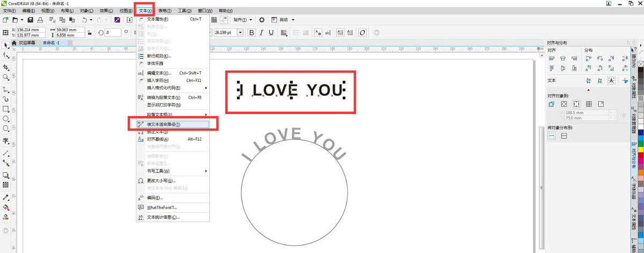Switch to the 欢迎屏幕 tab
Viewport: 644px width, 253px height.
[26, 42]
